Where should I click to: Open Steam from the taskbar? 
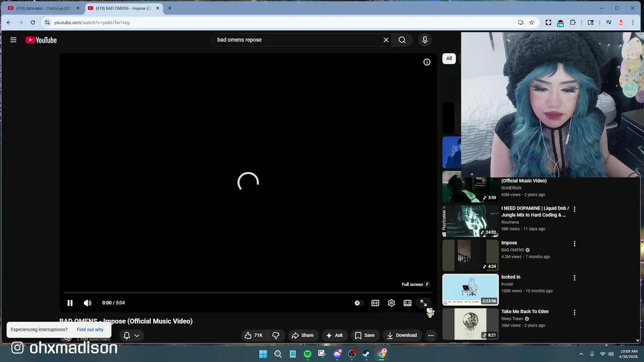tap(366, 354)
